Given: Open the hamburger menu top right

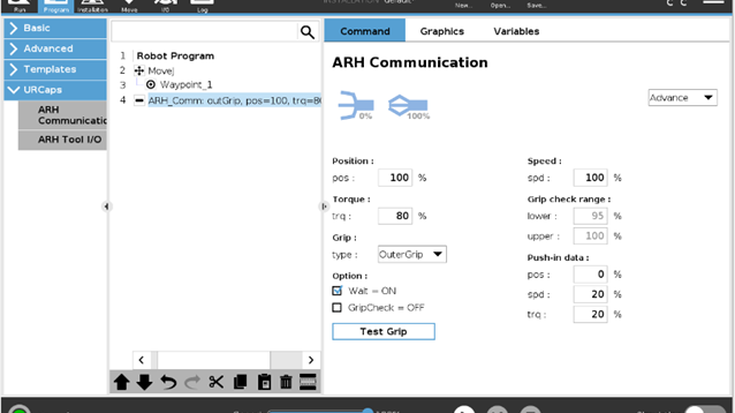Looking at the screenshot, I should pyautogui.click(x=714, y=3).
